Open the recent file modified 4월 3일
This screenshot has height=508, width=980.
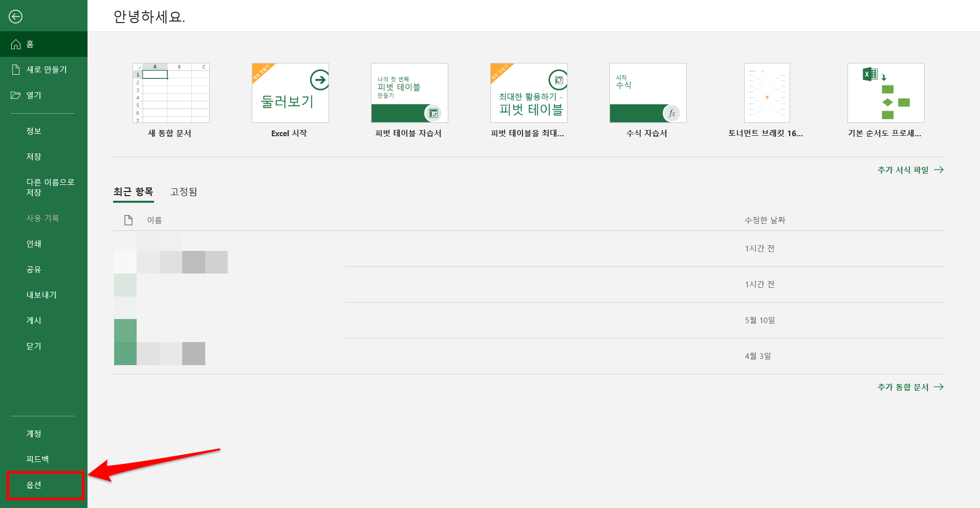click(529, 356)
